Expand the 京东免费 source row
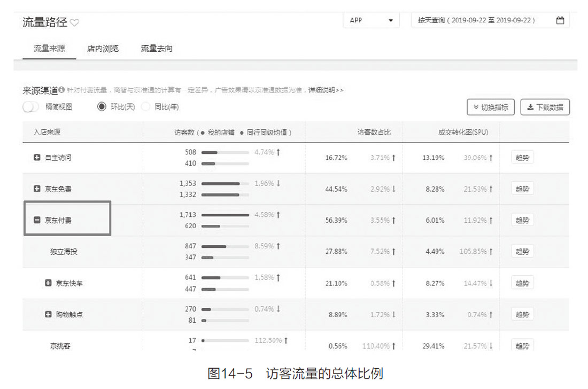 pyautogui.click(x=37, y=189)
